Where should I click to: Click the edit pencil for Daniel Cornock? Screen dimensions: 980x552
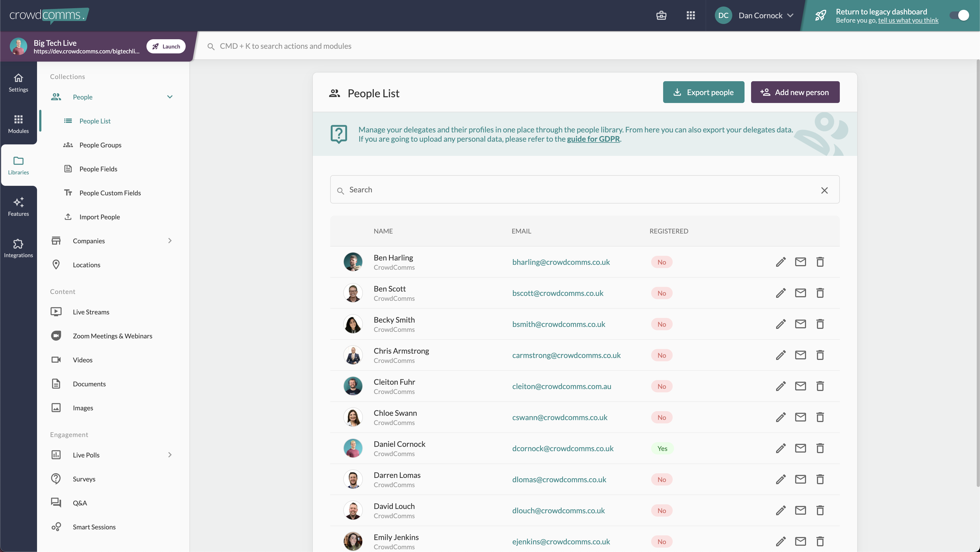click(781, 448)
